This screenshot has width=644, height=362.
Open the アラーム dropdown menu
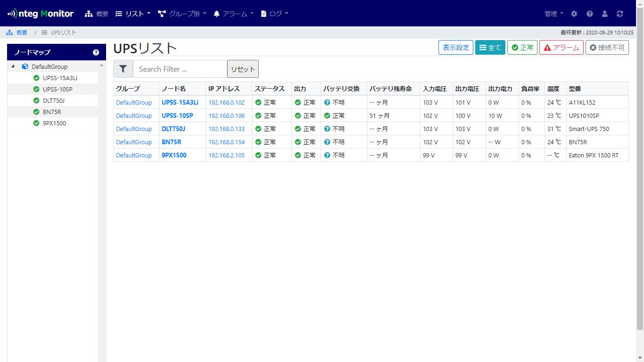(x=233, y=14)
